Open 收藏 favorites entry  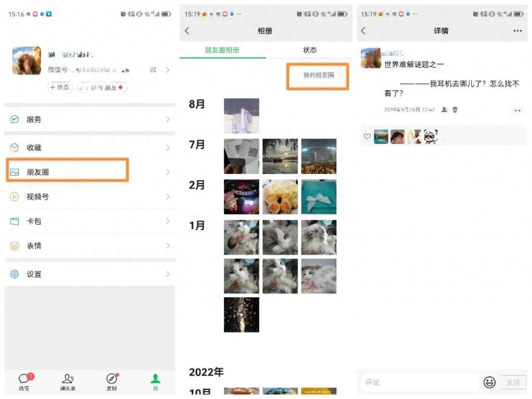(x=89, y=147)
